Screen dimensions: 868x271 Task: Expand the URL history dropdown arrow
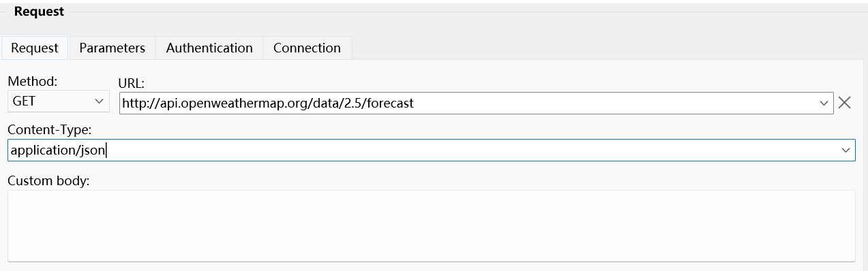point(823,103)
